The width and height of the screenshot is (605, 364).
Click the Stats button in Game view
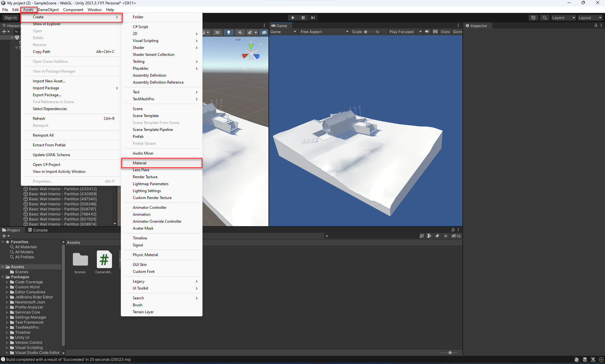445,32
